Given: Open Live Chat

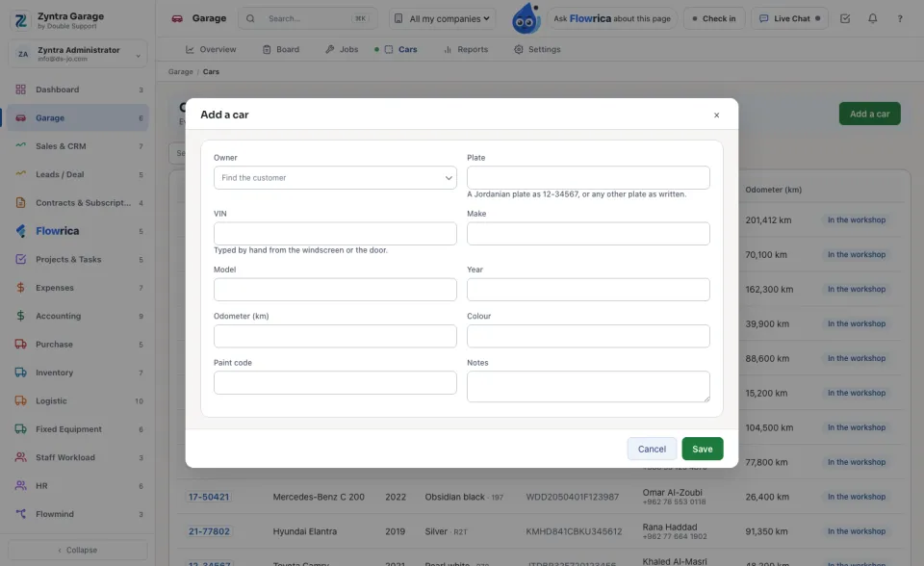Looking at the screenshot, I should coord(789,18).
